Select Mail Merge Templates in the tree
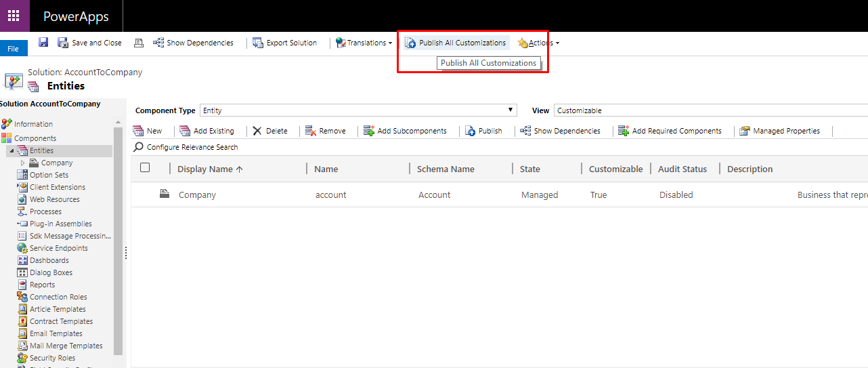This screenshot has width=868, height=368. coord(66,346)
